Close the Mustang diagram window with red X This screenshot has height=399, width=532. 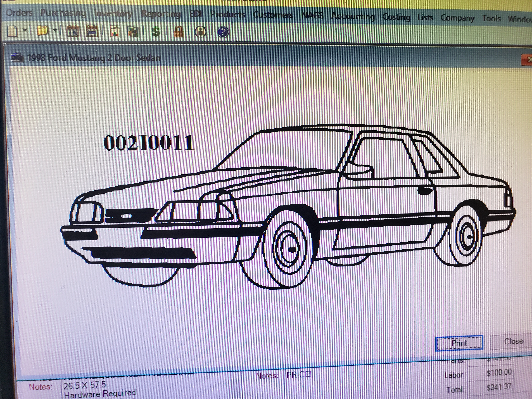[x=527, y=60]
